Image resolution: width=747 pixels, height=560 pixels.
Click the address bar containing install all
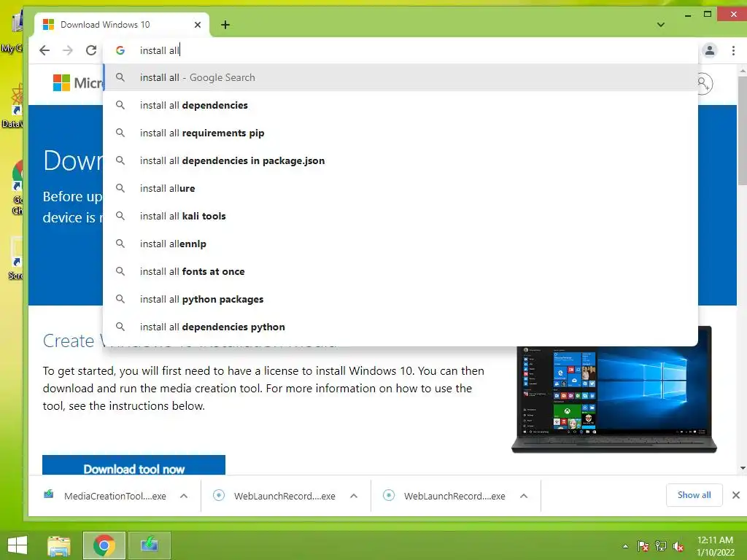(x=400, y=50)
